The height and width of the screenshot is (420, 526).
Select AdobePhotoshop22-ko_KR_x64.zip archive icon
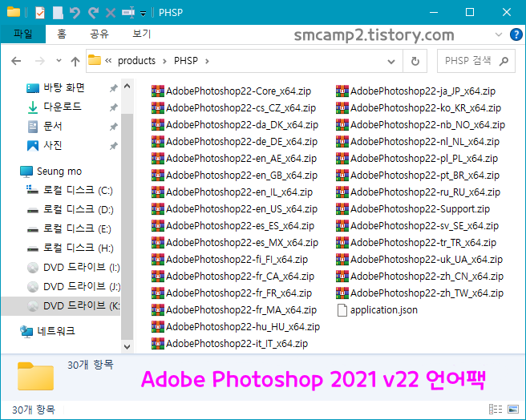click(x=342, y=107)
